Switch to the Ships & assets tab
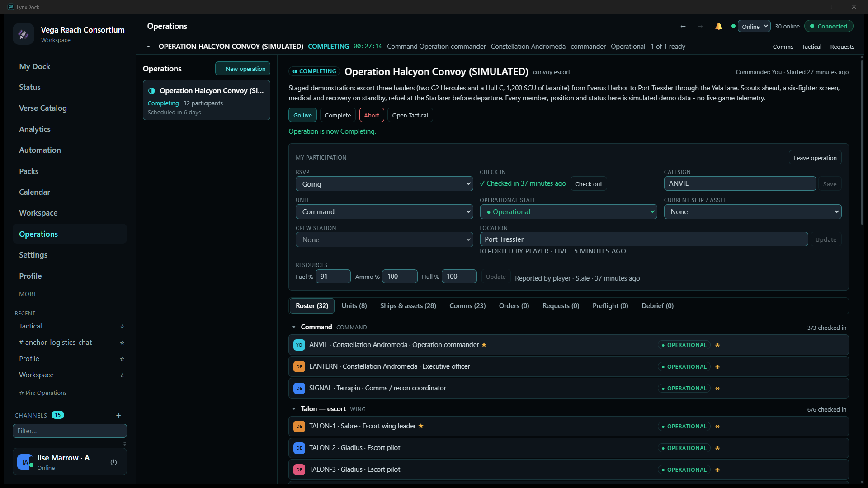Image resolution: width=868 pixels, height=488 pixels. click(408, 306)
